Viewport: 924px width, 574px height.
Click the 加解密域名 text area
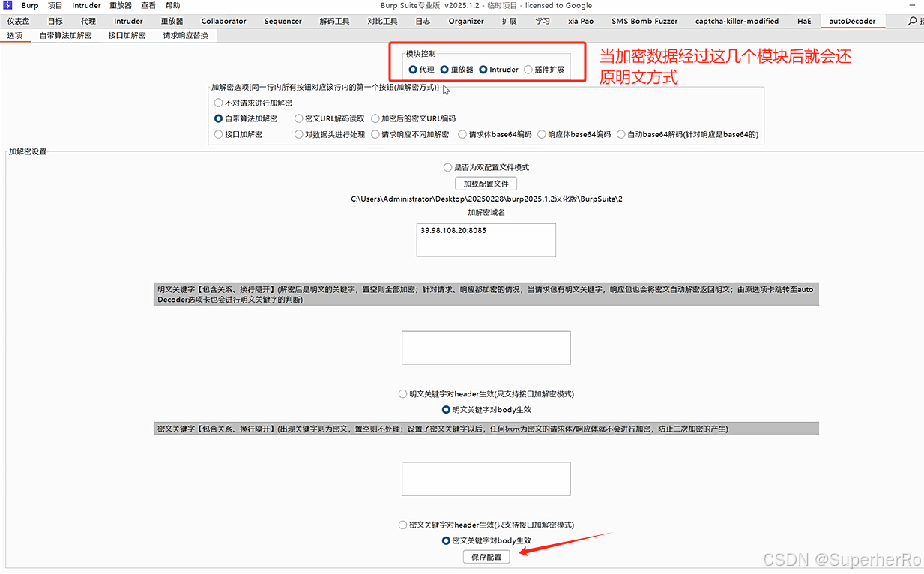(486, 240)
